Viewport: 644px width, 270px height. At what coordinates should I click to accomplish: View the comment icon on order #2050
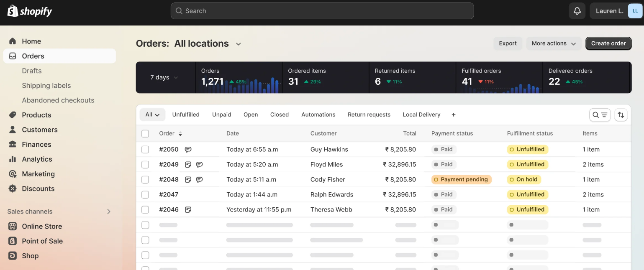point(188,149)
